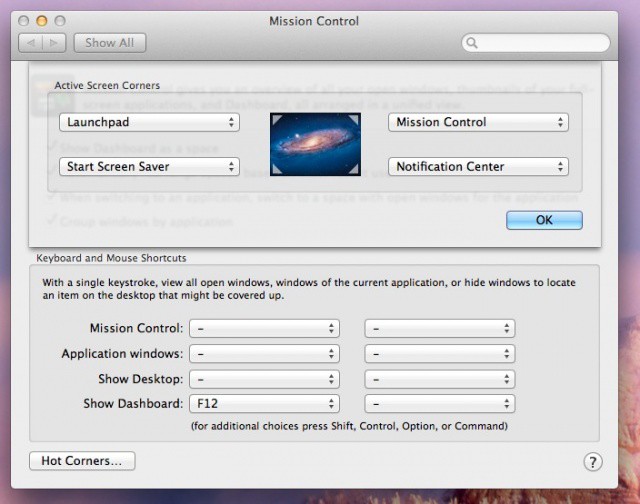
Task: Open the Start Screen Saver corner dropdown
Action: [x=149, y=166]
